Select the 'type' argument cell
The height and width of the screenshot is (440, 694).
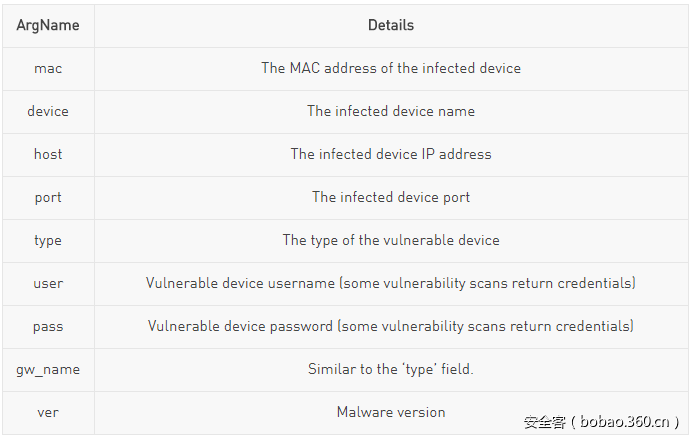[x=48, y=240]
